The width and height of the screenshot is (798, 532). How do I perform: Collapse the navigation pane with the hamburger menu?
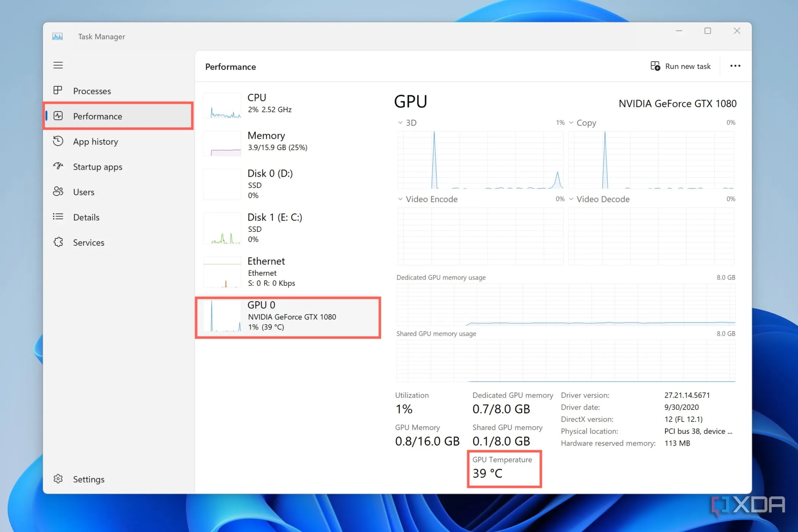click(x=58, y=65)
